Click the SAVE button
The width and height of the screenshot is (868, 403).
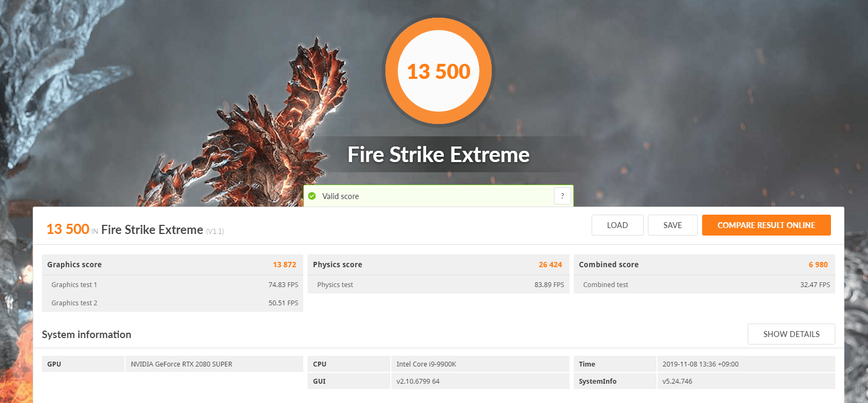(x=673, y=225)
